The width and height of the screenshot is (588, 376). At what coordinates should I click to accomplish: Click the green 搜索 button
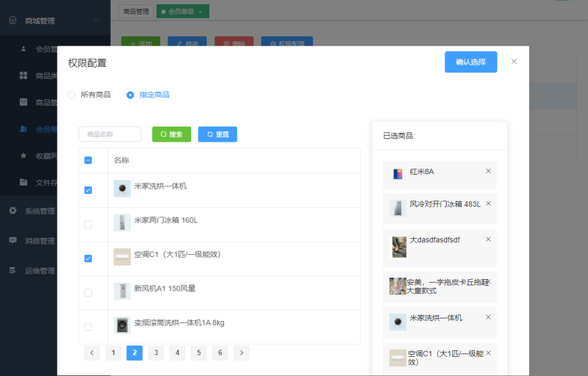pyautogui.click(x=171, y=134)
